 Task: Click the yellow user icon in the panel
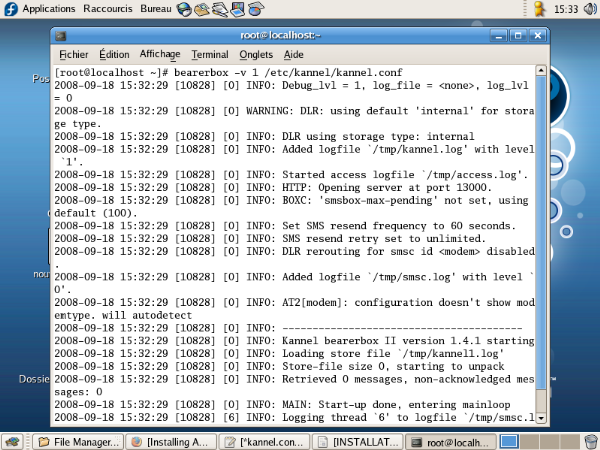(x=540, y=9)
